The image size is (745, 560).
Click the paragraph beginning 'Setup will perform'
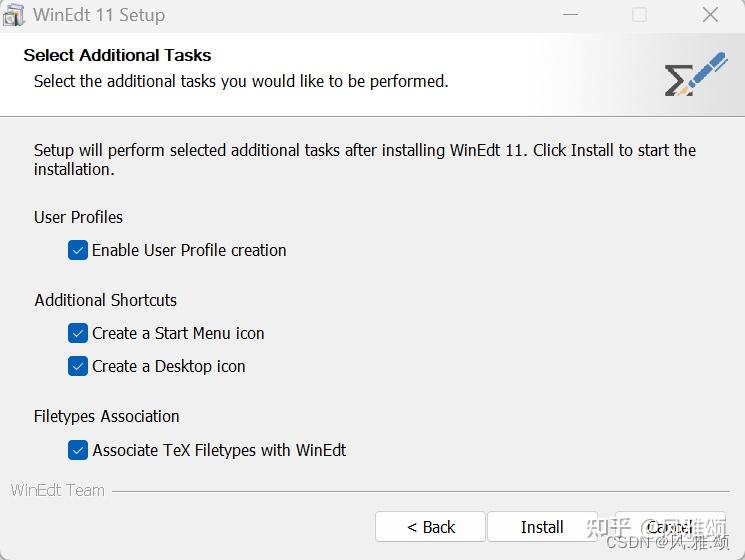(364, 159)
